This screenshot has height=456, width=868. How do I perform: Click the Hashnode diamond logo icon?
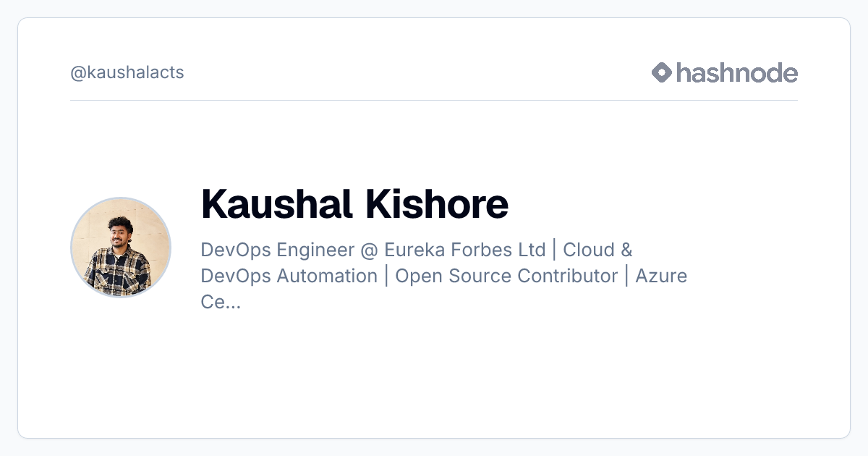coord(662,72)
